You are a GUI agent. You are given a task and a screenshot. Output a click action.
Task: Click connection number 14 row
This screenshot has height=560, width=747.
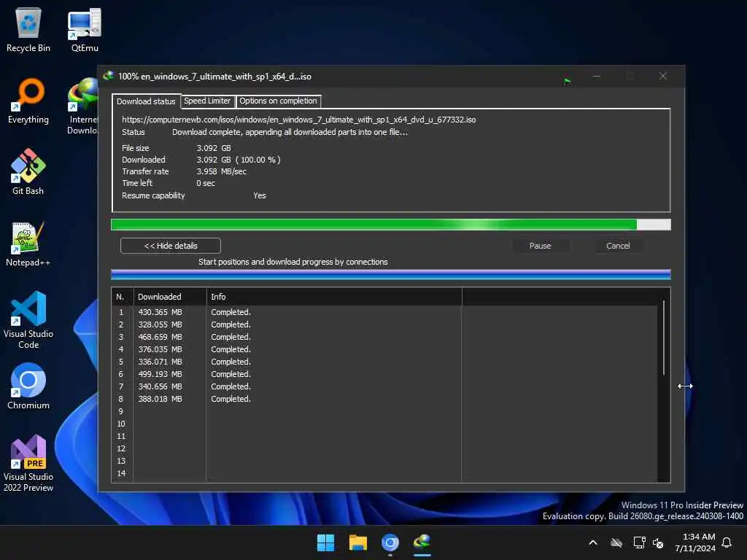[385, 472]
